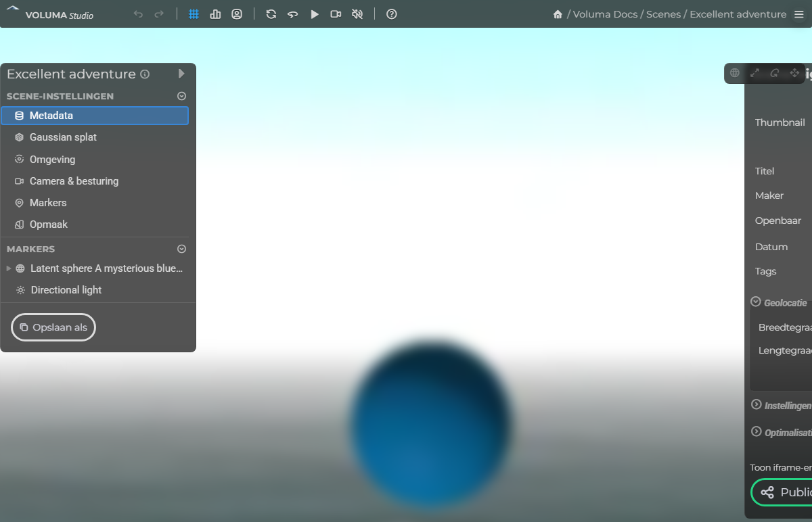
Task: Click the Datum label
Action: [771, 247]
